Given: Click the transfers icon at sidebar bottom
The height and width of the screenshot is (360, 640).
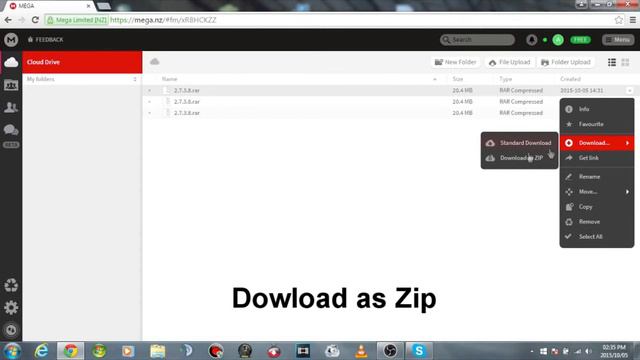Looking at the screenshot, I should click(11, 329).
